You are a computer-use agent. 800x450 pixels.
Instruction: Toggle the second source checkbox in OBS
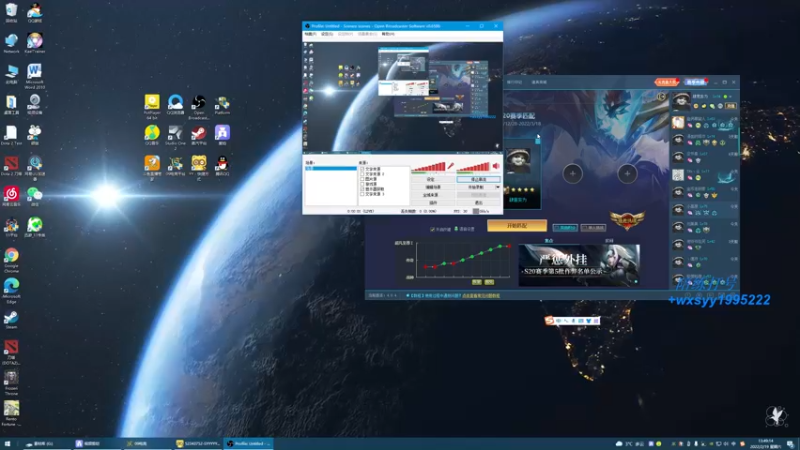[362, 173]
